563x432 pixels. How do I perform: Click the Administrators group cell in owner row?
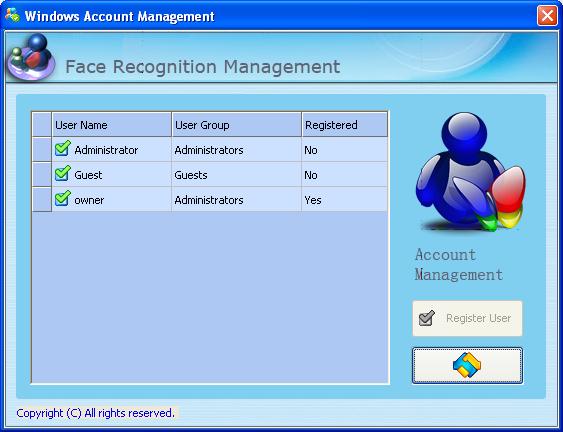237,199
